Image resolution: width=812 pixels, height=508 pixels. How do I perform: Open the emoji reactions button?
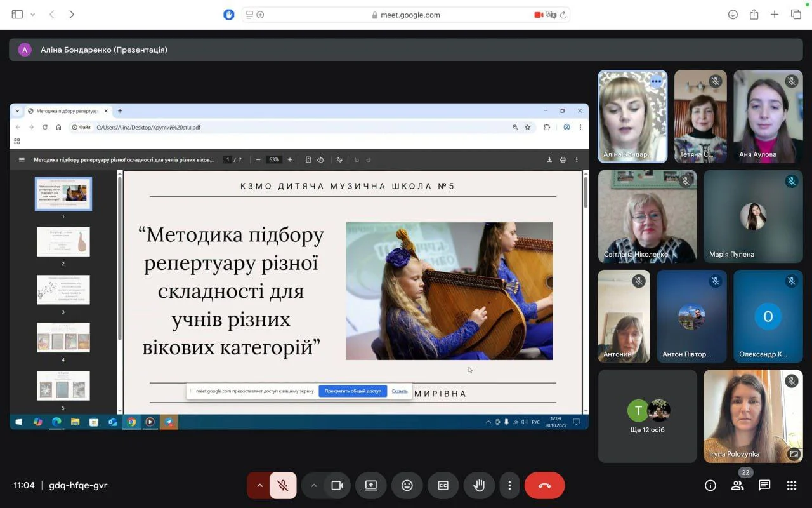[x=407, y=486]
